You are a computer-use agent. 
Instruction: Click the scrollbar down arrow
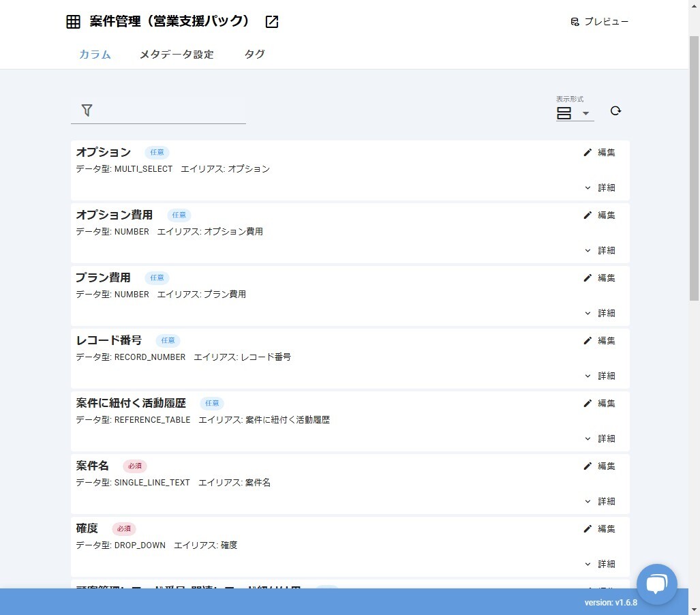(x=694, y=610)
